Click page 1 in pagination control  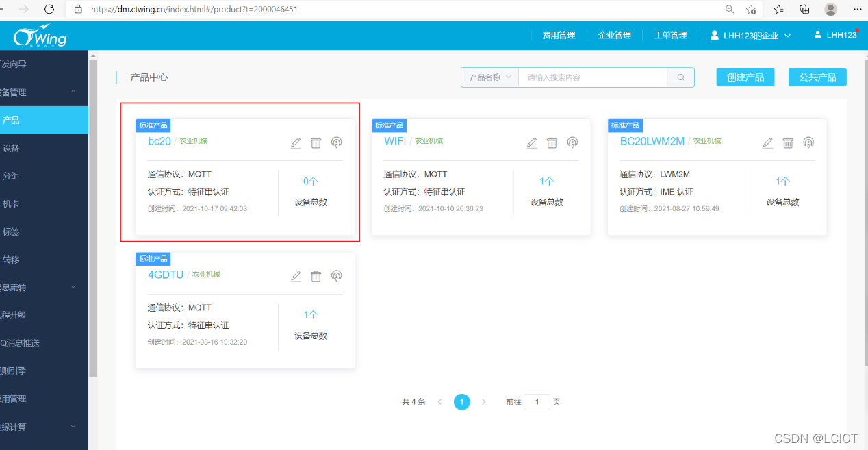pyautogui.click(x=461, y=402)
